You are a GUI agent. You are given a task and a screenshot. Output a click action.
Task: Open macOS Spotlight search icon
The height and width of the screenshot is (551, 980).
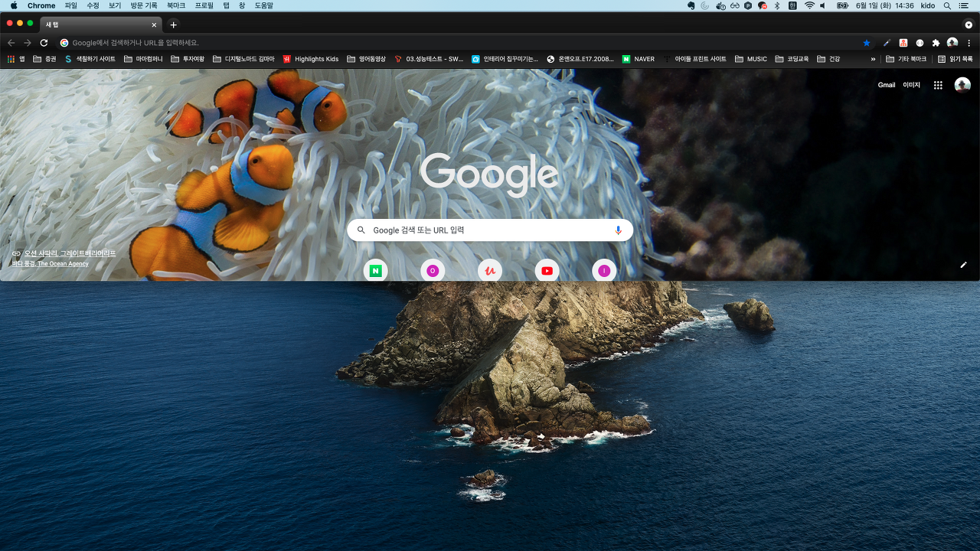pyautogui.click(x=947, y=5)
